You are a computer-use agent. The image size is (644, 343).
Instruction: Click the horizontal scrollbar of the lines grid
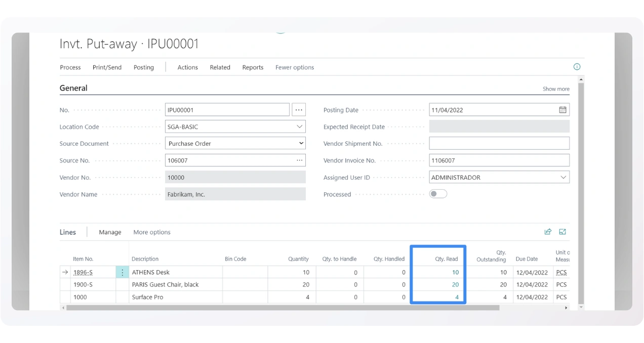pyautogui.click(x=283, y=308)
